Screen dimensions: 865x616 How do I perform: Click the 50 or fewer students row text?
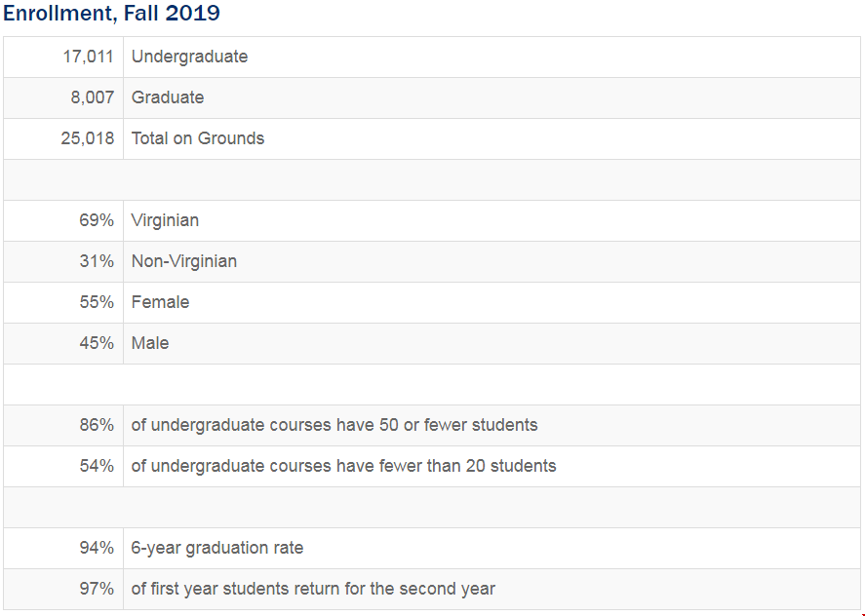tap(334, 425)
